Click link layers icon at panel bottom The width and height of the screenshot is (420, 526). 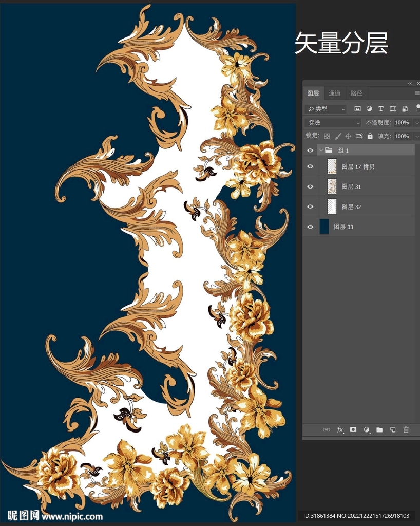[x=326, y=430]
